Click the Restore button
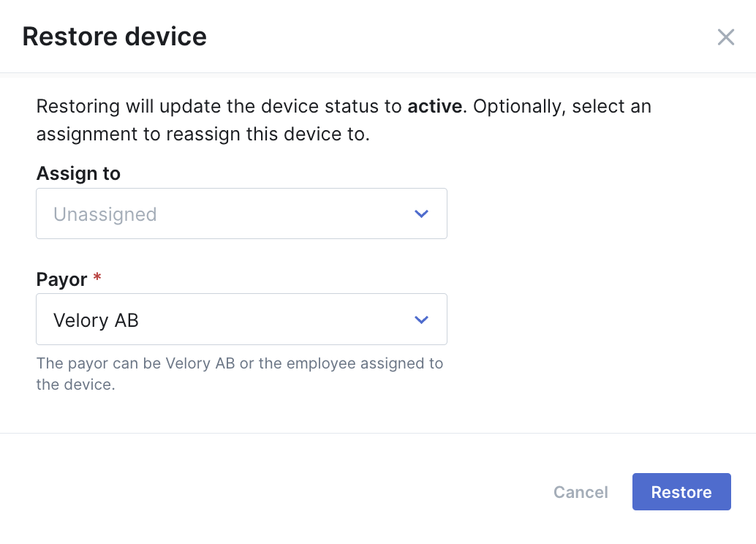The height and width of the screenshot is (544, 756). click(x=681, y=491)
